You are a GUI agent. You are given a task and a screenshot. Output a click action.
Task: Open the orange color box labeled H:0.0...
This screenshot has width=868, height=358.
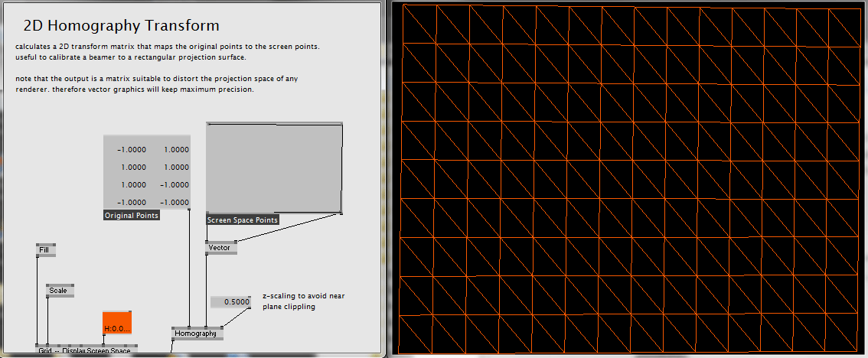point(117,323)
